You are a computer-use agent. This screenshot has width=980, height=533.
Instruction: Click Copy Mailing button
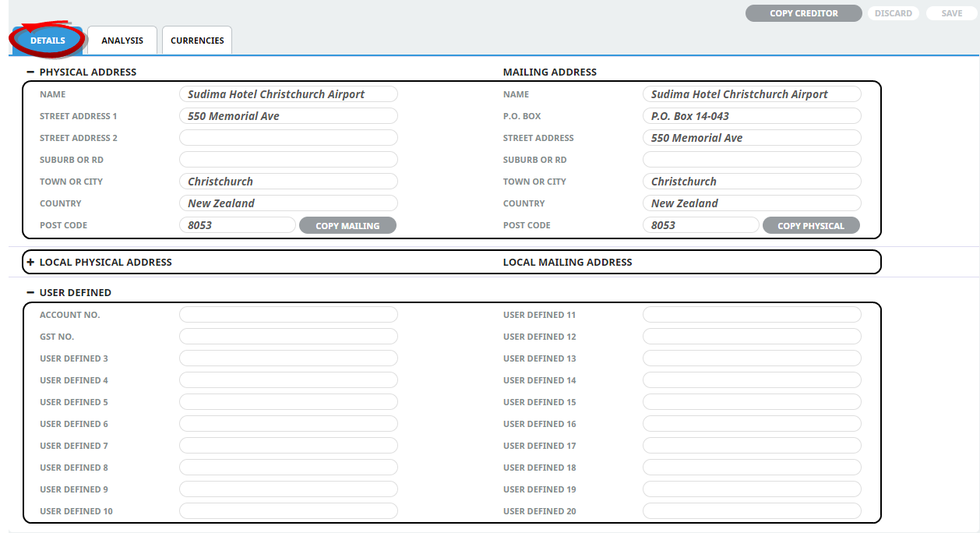pyautogui.click(x=347, y=226)
